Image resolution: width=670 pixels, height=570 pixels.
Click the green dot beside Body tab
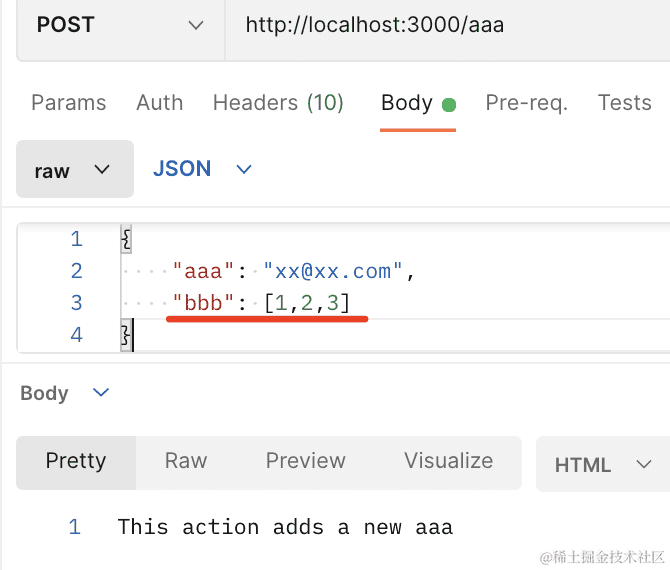tap(449, 105)
